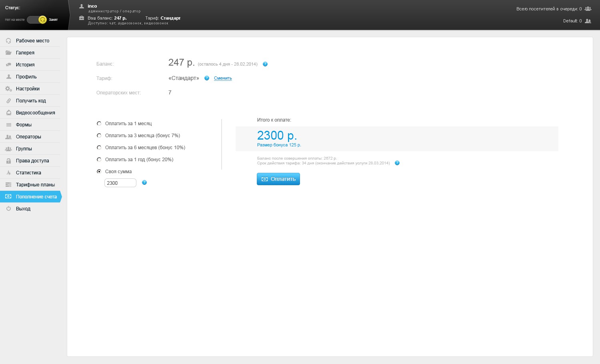The image size is (600, 364).
Task: Click the envelope icon beside Видеосообщения
Action: pos(8,113)
